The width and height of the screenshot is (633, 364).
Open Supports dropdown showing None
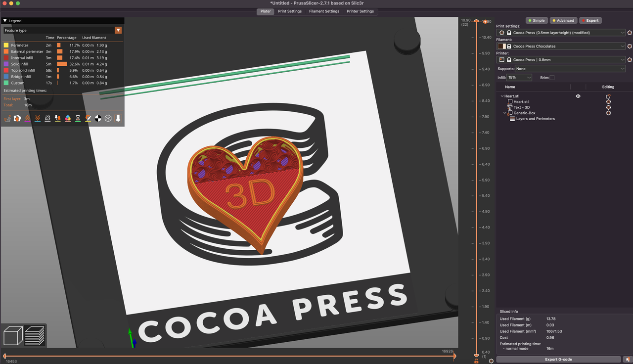click(571, 69)
